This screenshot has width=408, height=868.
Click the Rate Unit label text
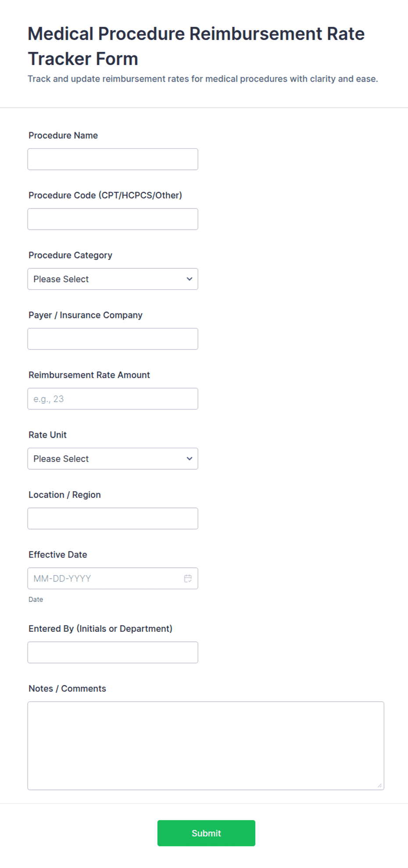tap(47, 435)
